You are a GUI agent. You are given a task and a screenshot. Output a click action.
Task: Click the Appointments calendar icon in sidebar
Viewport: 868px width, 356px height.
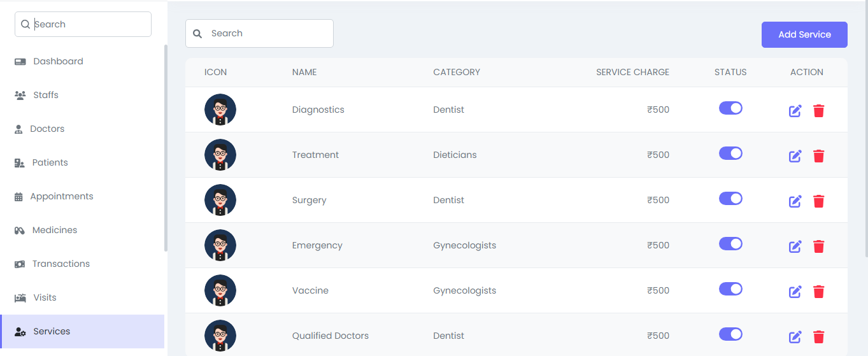[18, 197]
